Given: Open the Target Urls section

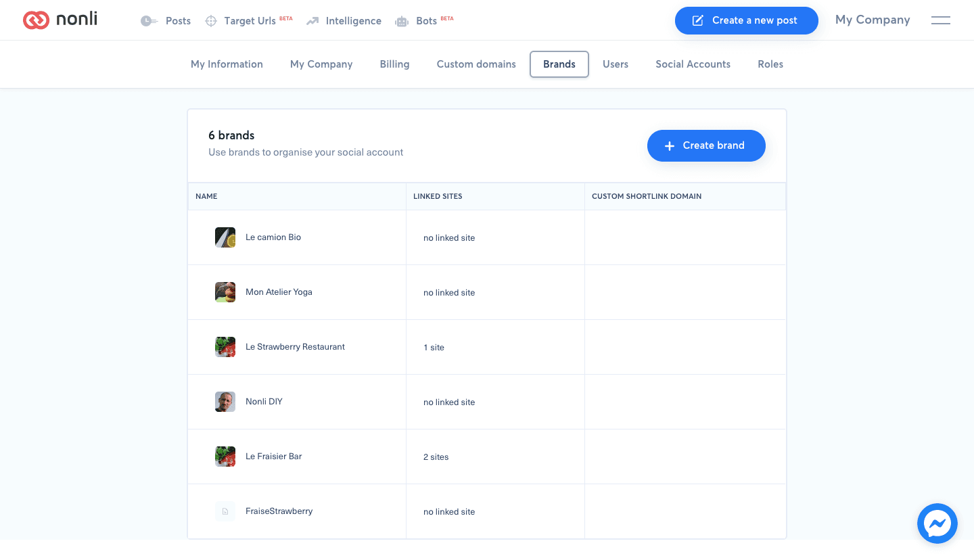Looking at the screenshot, I should pyautogui.click(x=250, y=21).
